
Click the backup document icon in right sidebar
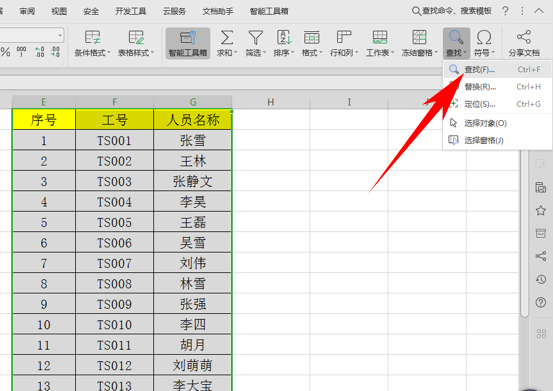[541, 188]
